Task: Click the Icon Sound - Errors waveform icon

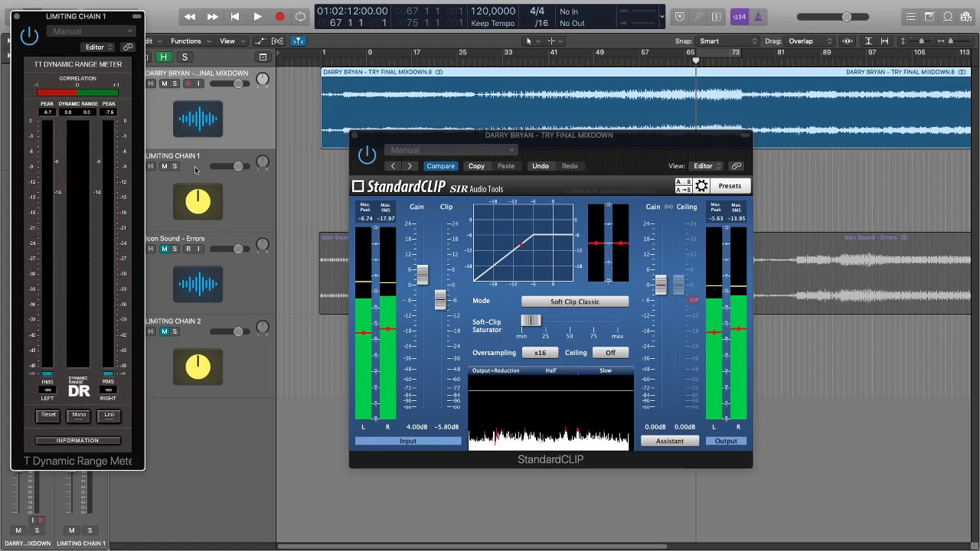Action: (x=198, y=284)
